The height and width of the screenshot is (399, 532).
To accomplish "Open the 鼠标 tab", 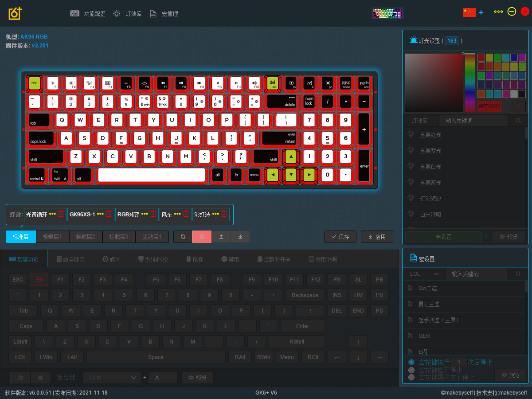I will coord(195,259).
